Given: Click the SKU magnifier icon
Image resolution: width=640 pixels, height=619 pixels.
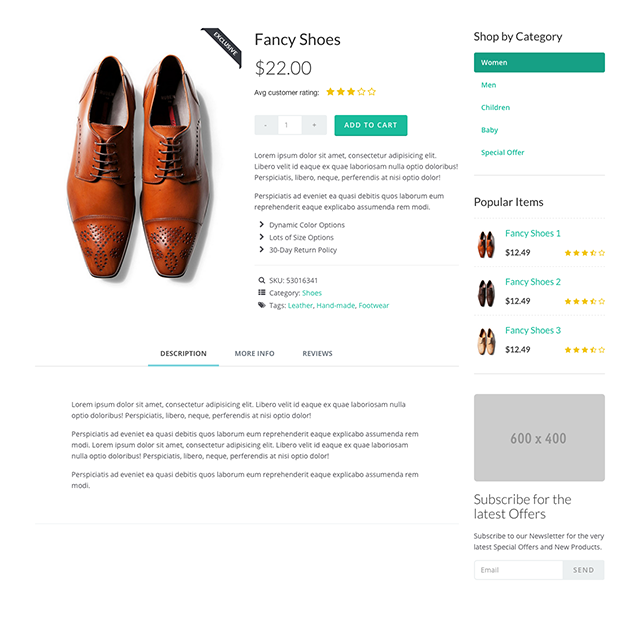Looking at the screenshot, I should coord(262,280).
